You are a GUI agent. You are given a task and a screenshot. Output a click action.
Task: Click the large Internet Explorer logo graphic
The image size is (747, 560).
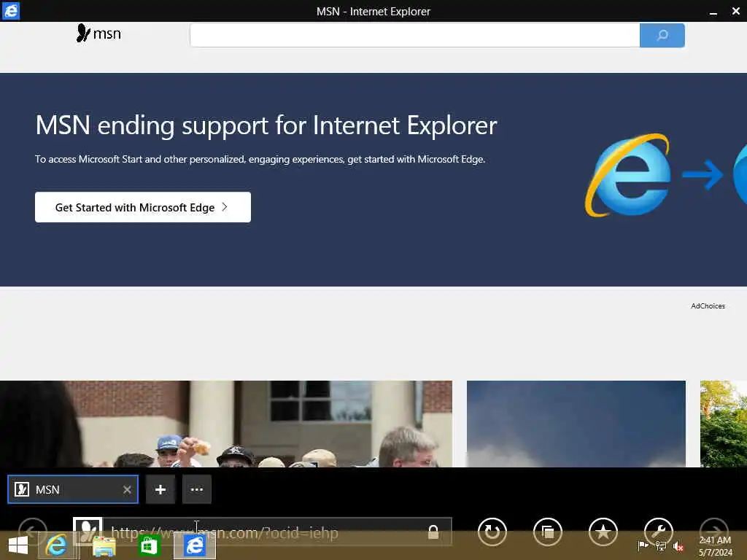(628, 175)
